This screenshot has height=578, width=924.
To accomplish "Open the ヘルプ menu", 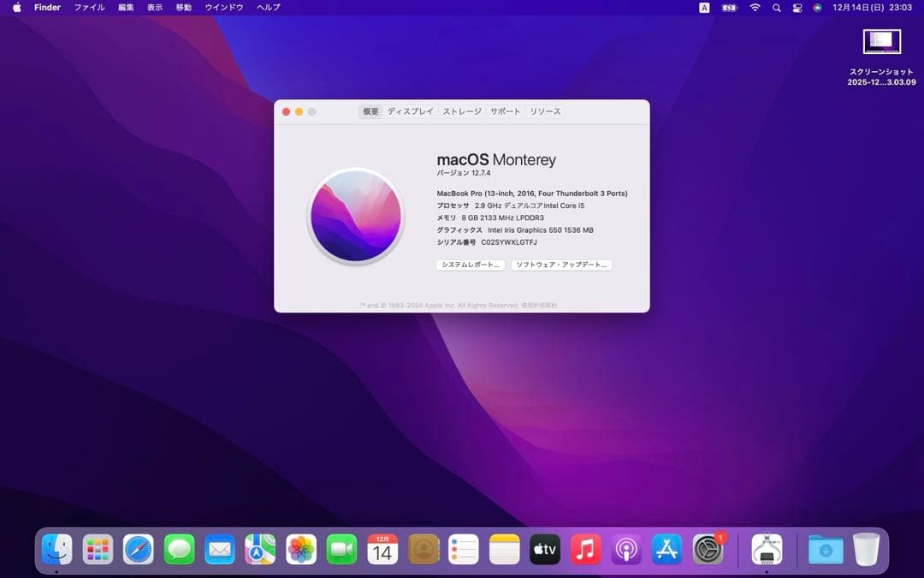I will pos(267,7).
